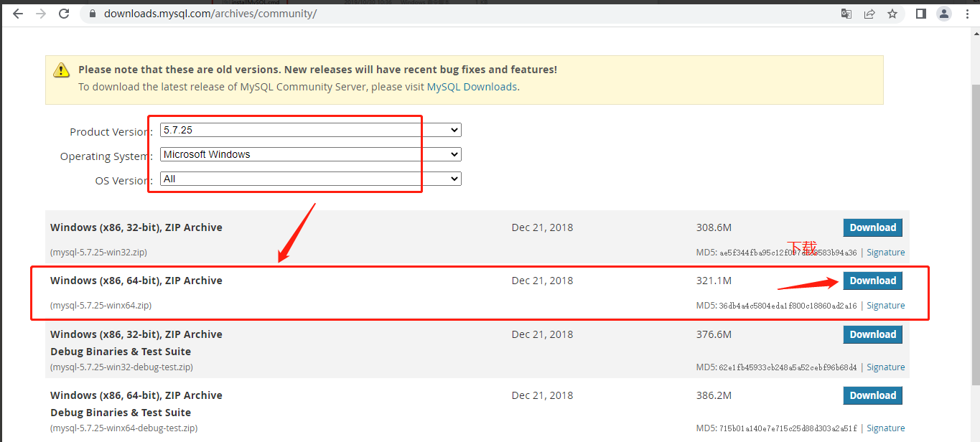
Task: Click the date in the 321.1M row
Action: 542,281
